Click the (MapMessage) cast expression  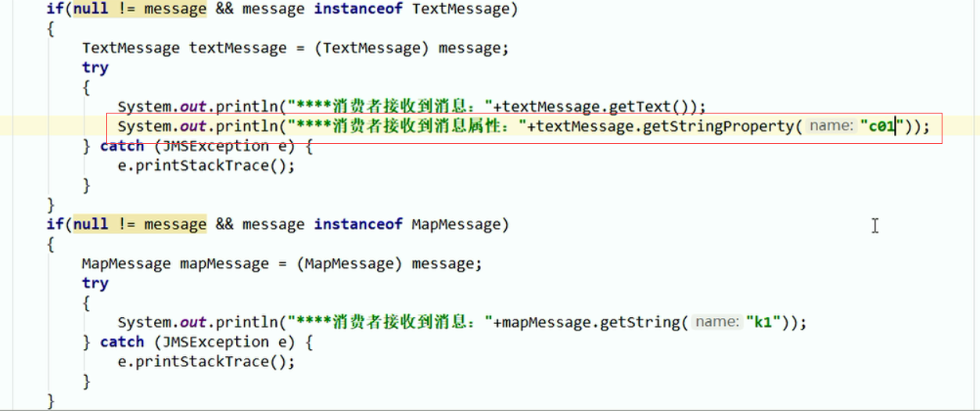click(350, 264)
